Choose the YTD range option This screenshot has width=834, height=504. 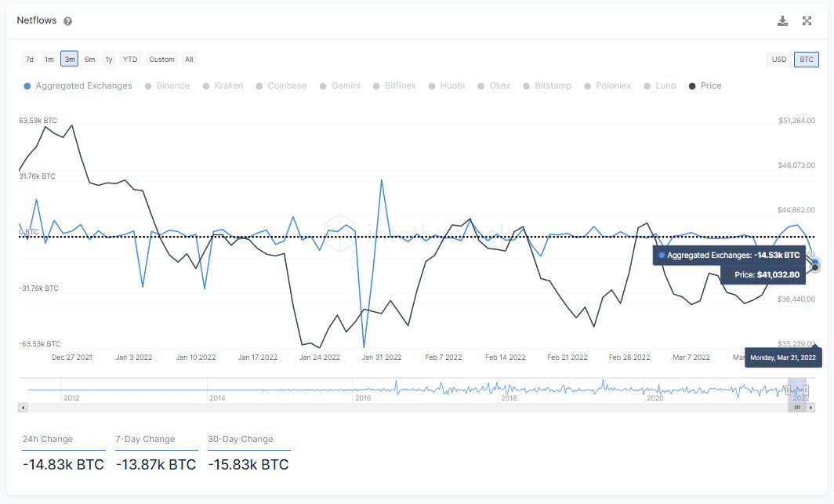click(x=130, y=59)
